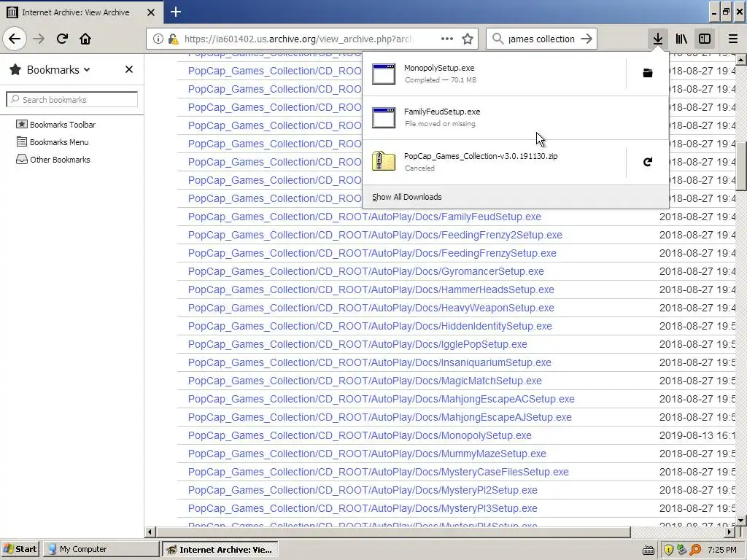
Task: Switch to Internet Archive taskbar button
Action: [x=220, y=550]
